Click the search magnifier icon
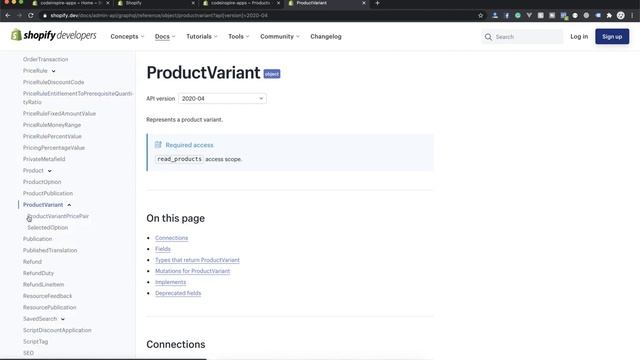Screen dimensions: 640x360 click(488, 37)
